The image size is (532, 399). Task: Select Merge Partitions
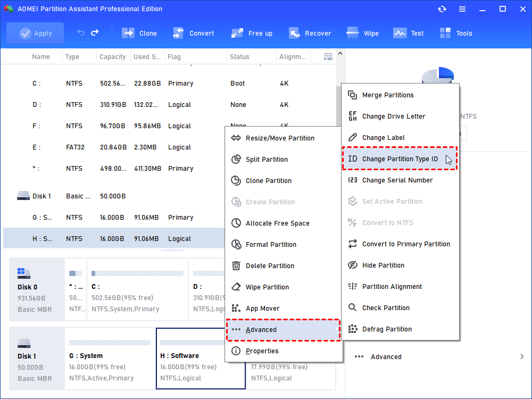pyautogui.click(x=400, y=95)
